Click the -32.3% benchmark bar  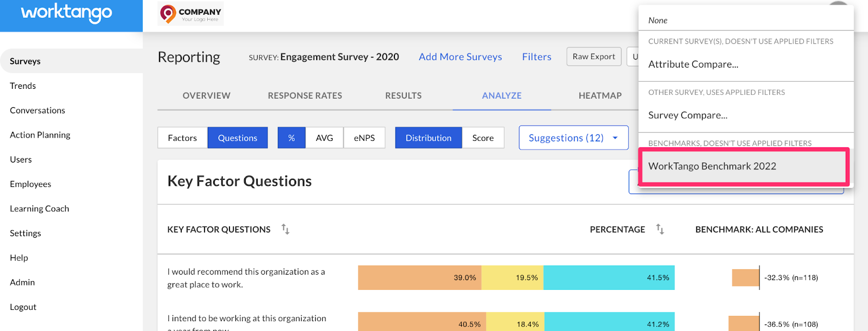click(745, 277)
